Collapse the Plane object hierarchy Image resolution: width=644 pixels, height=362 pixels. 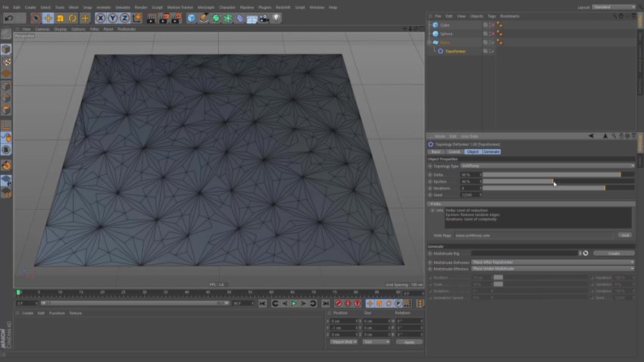pyautogui.click(x=430, y=42)
